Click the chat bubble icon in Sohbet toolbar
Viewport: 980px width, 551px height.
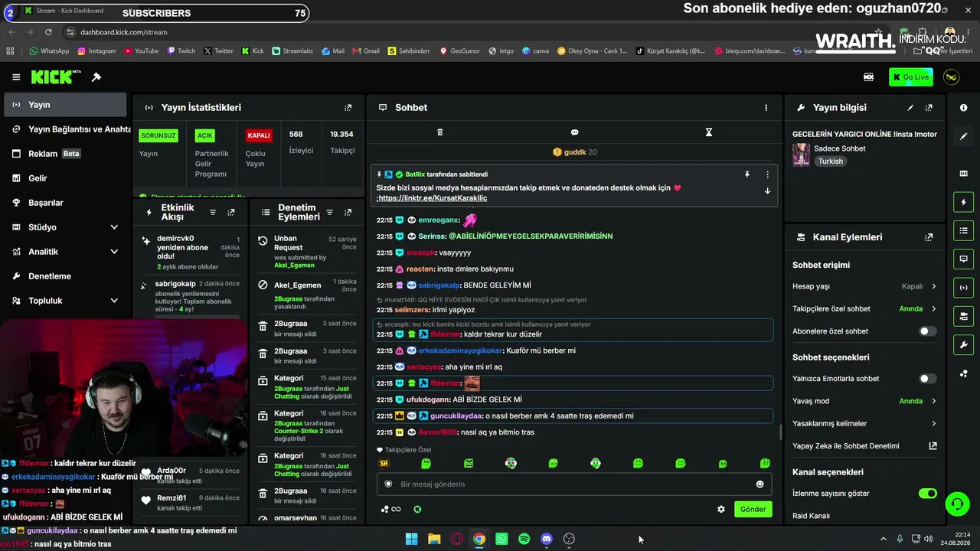pos(574,132)
